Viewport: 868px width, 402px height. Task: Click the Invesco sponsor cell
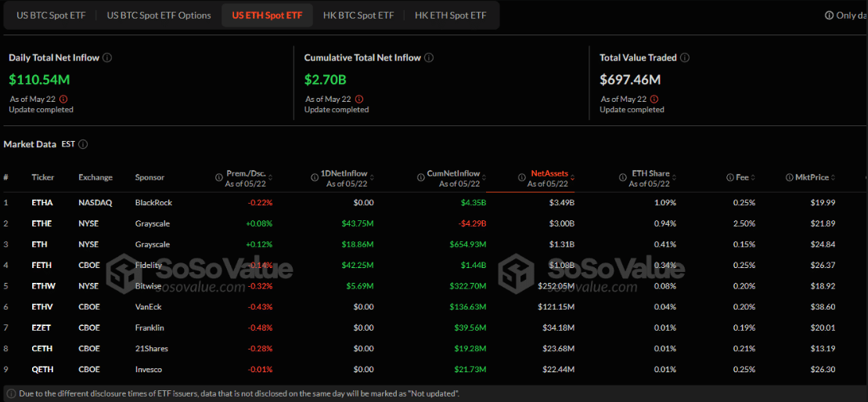coord(149,369)
